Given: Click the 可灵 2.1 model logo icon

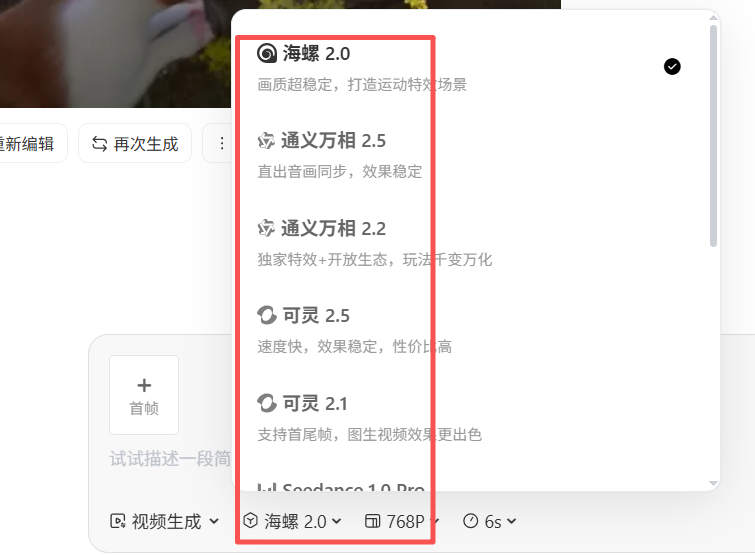Looking at the screenshot, I should (267, 403).
